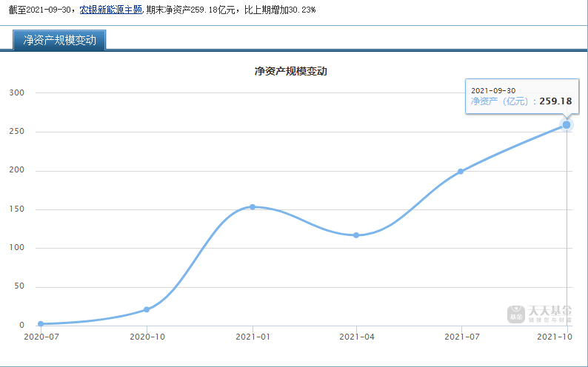Click the 2021-07 x-axis label
The width and height of the screenshot is (588, 367).
click(462, 337)
